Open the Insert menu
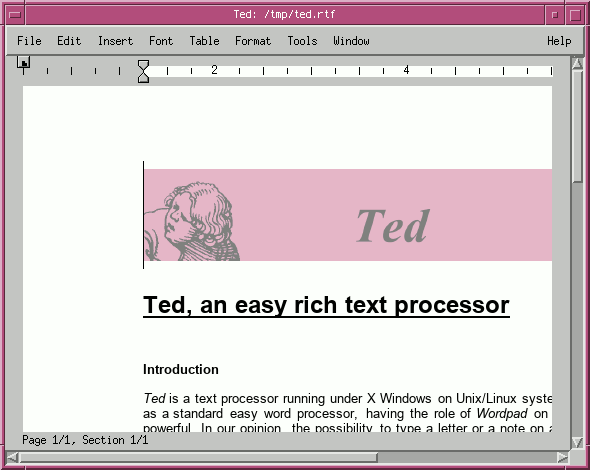The height and width of the screenshot is (470, 590). click(x=115, y=41)
